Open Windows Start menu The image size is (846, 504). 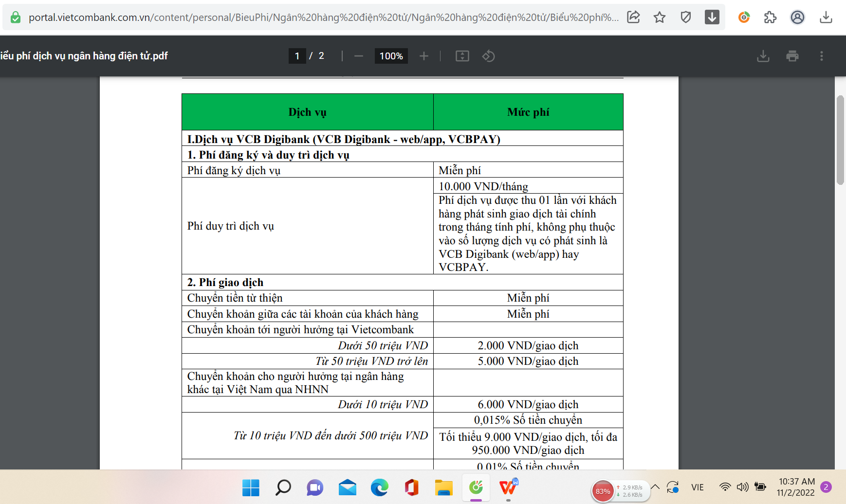pyautogui.click(x=251, y=487)
